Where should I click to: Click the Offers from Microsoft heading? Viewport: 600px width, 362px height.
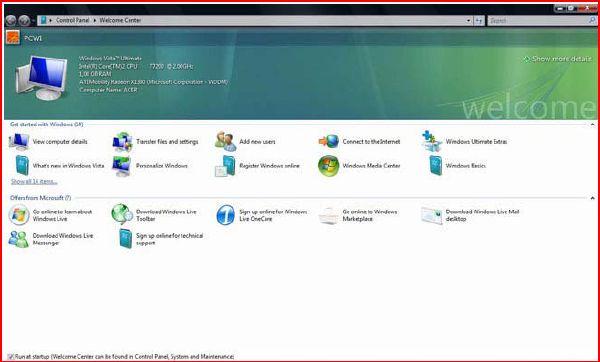click(41, 198)
